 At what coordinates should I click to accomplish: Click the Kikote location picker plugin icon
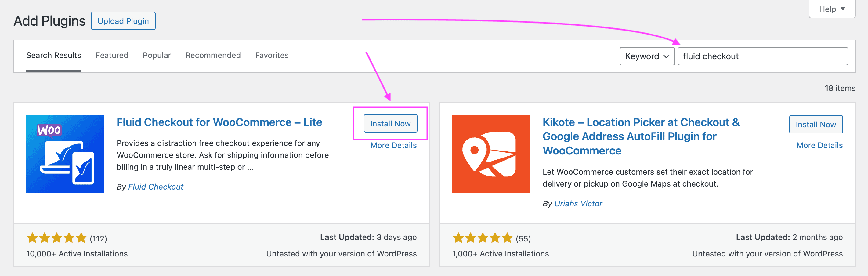point(491,154)
